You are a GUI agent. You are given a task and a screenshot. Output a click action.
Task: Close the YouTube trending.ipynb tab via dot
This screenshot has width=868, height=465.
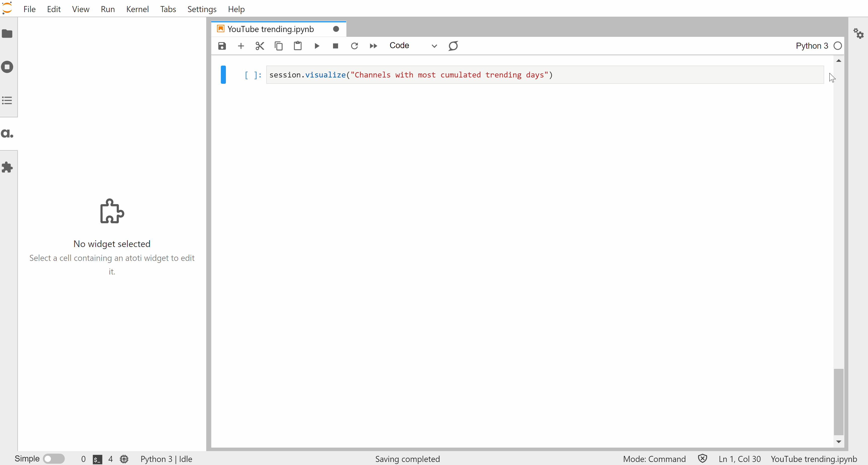(336, 29)
